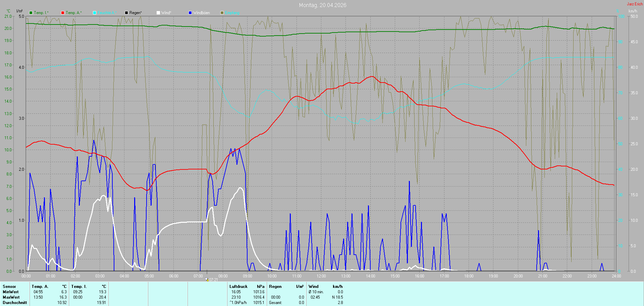Click the Luftdruck average '1015.1'
This screenshot has width=644, height=306.
click(259, 303)
